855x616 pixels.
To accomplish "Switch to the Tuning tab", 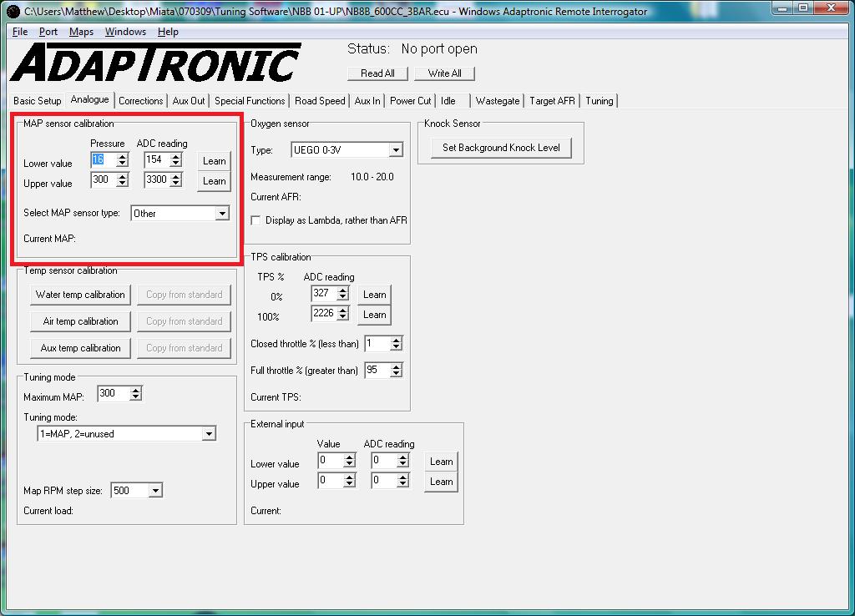I will click(600, 101).
